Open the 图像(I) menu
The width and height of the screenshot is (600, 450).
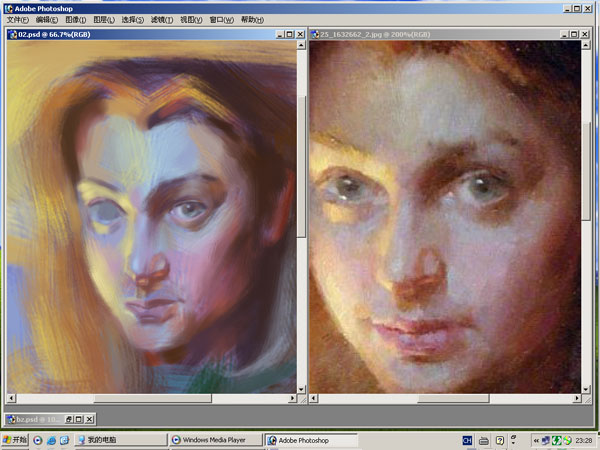pyautogui.click(x=75, y=20)
